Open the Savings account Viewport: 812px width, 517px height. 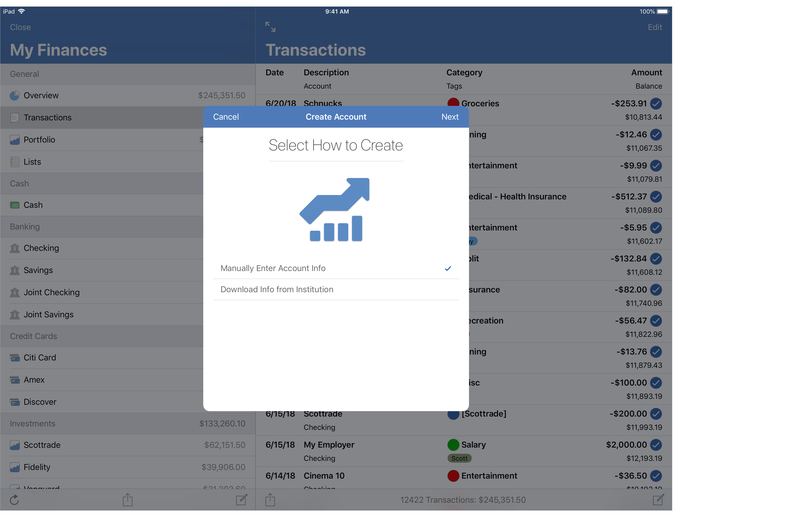[x=101, y=270]
